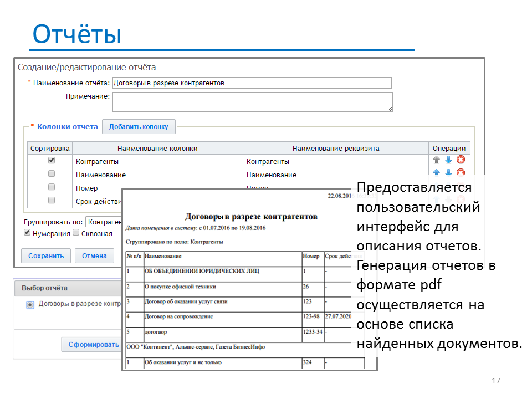The width and height of the screenshot is (532, 399).
Task: Uncheck the sort checkbox for Контрагенты
Action: point(52,160)
